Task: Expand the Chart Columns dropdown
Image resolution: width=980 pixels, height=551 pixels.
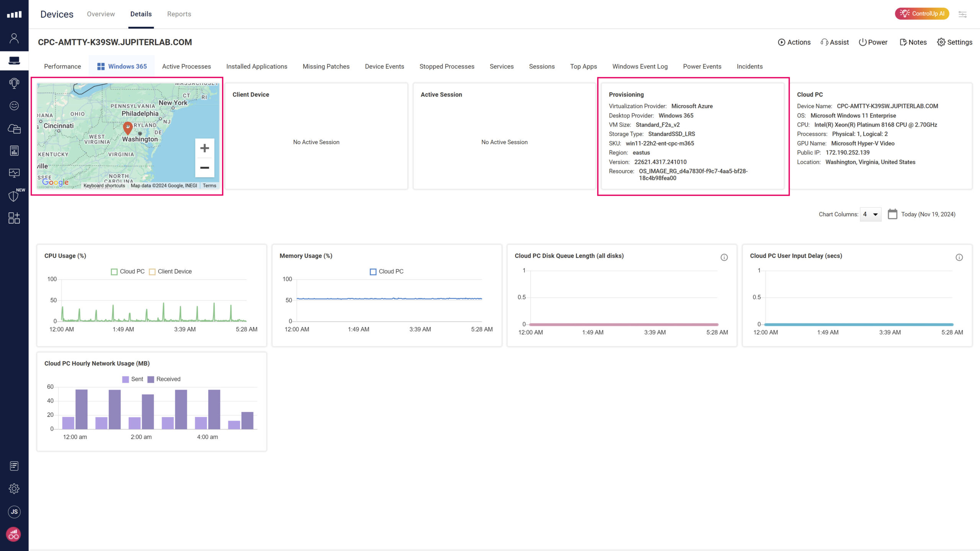Action: click(871, 214)
